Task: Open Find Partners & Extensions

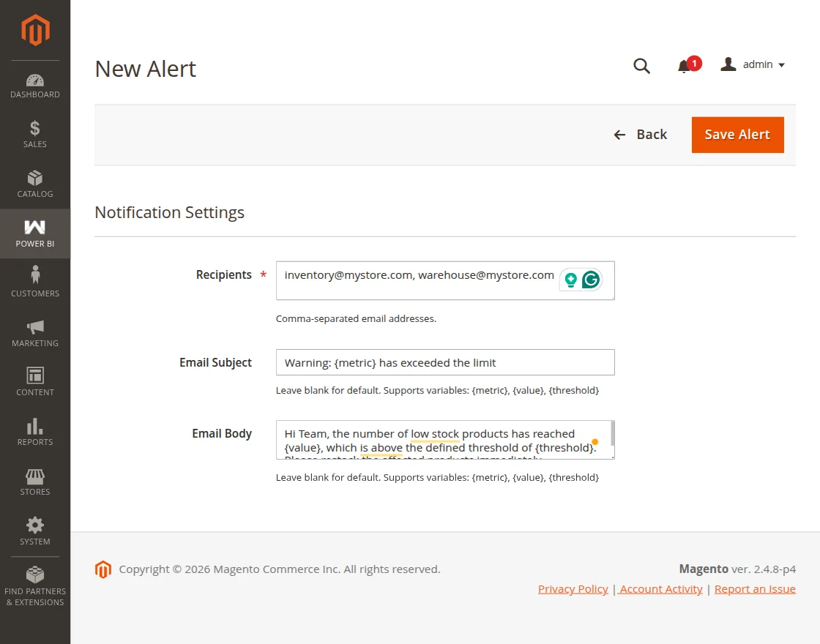Action: pos(35,586)
